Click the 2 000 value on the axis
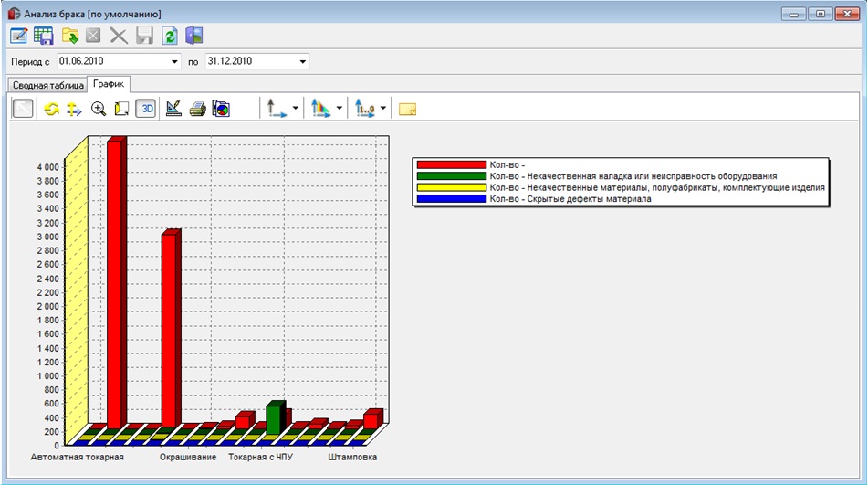 tap(47, 306)
